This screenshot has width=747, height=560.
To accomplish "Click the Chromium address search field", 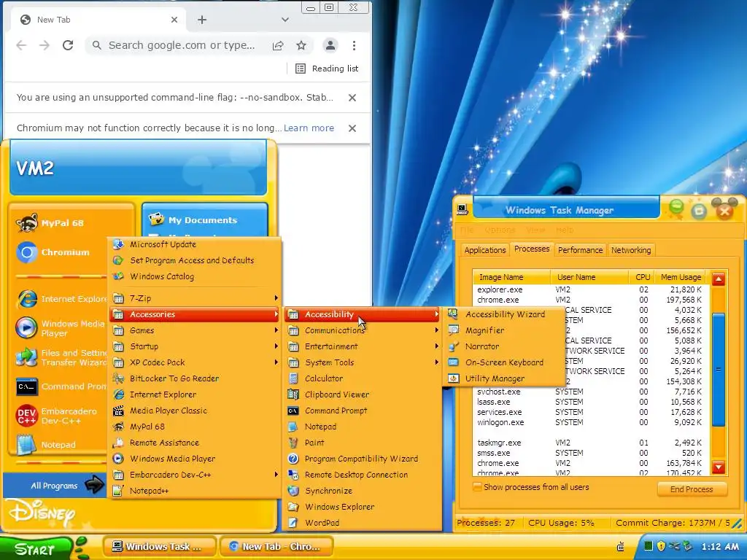I will [x=182, y=45].
